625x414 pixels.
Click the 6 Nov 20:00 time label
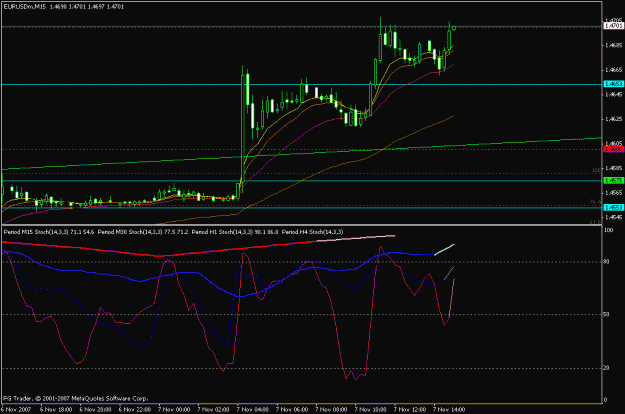pos(95,409)
